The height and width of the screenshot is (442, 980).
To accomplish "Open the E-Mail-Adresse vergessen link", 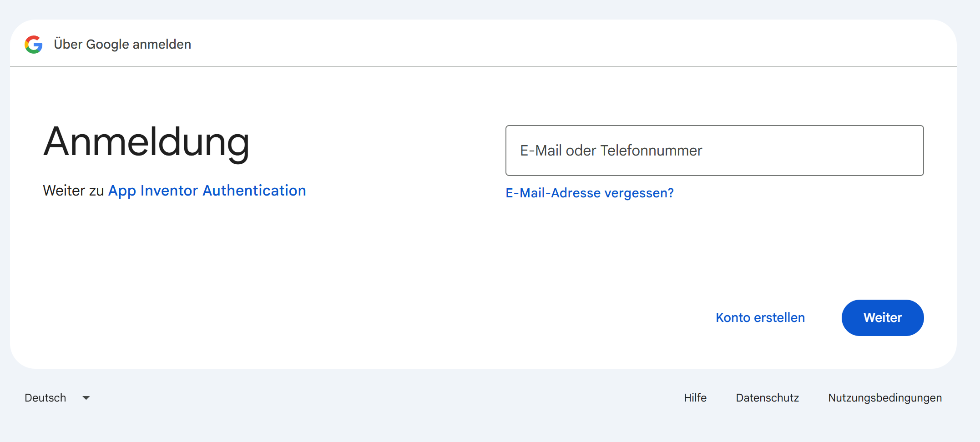I will (x=590, y=193).
